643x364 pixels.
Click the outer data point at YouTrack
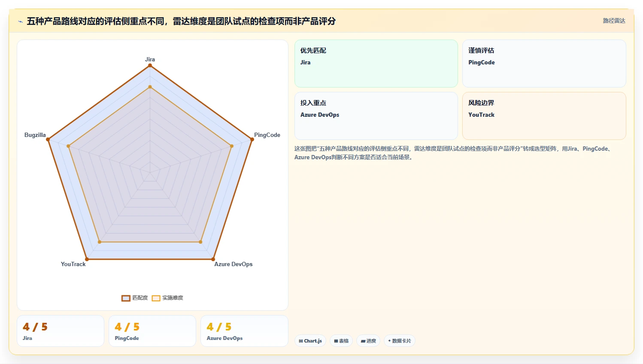tap(87, 259)
